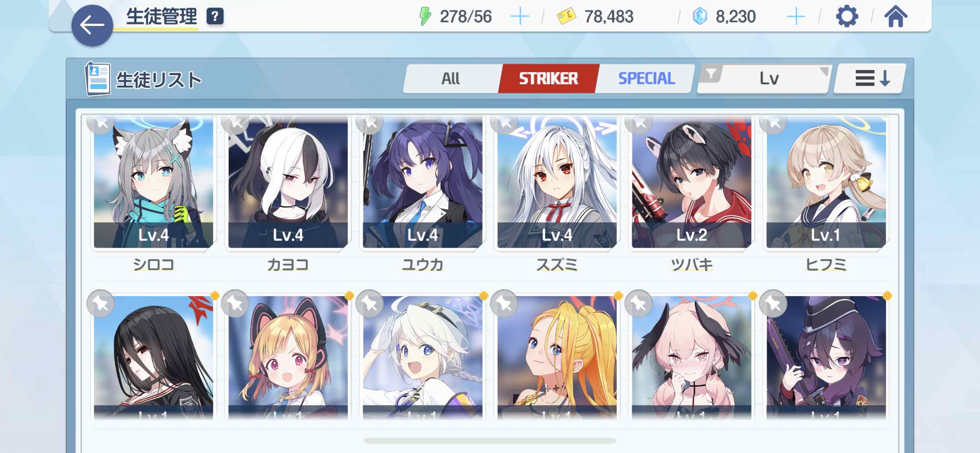Add blue gems with the plus icon
This screenshot has width=980, height=453.
(x=796, y=17)
